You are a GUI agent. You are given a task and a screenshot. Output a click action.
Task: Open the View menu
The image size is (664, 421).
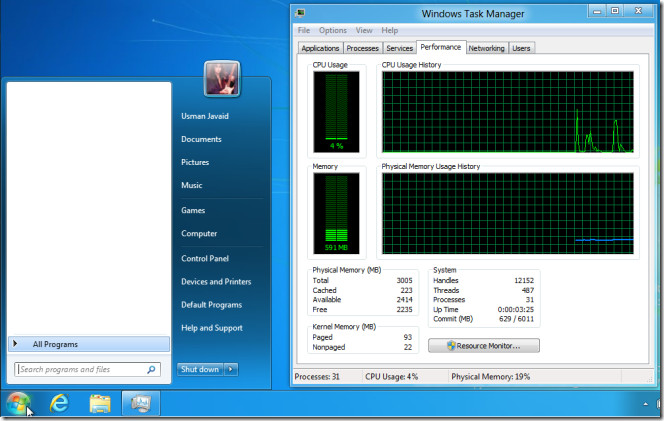click(x=364, y=31)
